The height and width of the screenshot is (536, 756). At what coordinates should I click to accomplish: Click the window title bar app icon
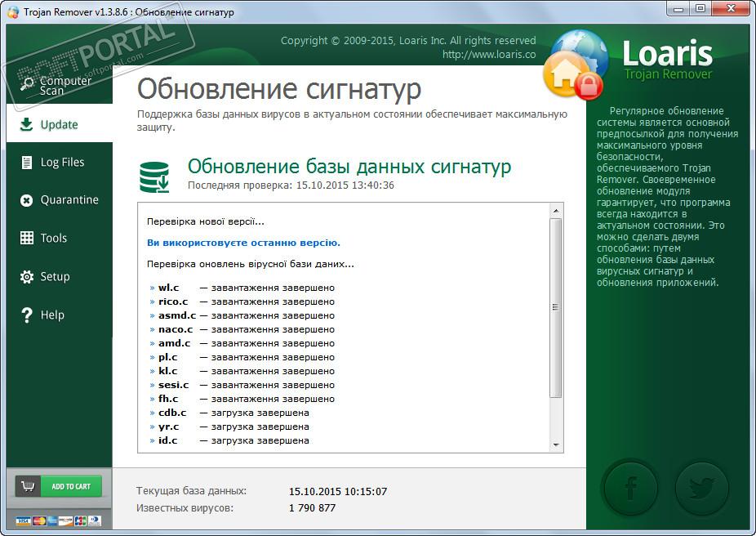coord(12,12)
